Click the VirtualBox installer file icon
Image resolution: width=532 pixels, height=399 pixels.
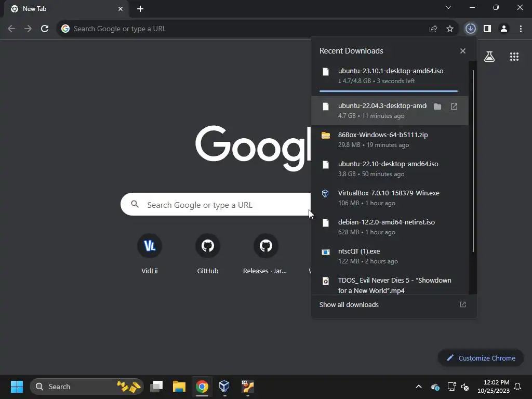pyautogui.click(x=325, y=193)
